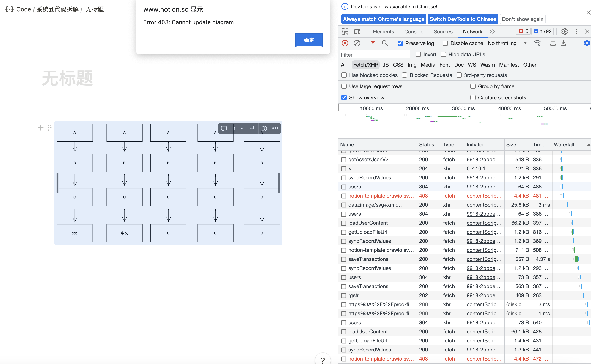Viewport: 591px width, 364px height.
Task: Switch to the Console tab
Action: (413, 31)
